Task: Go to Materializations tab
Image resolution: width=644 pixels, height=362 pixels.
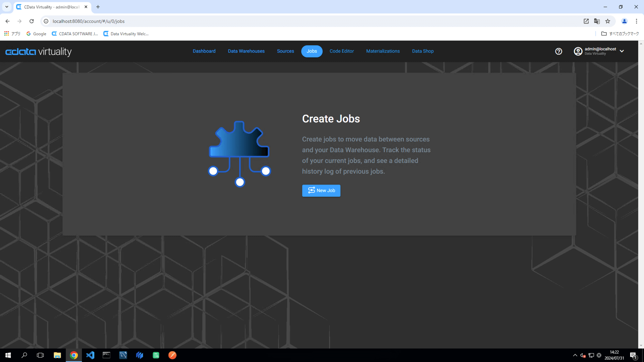Action: coord(383,51)
